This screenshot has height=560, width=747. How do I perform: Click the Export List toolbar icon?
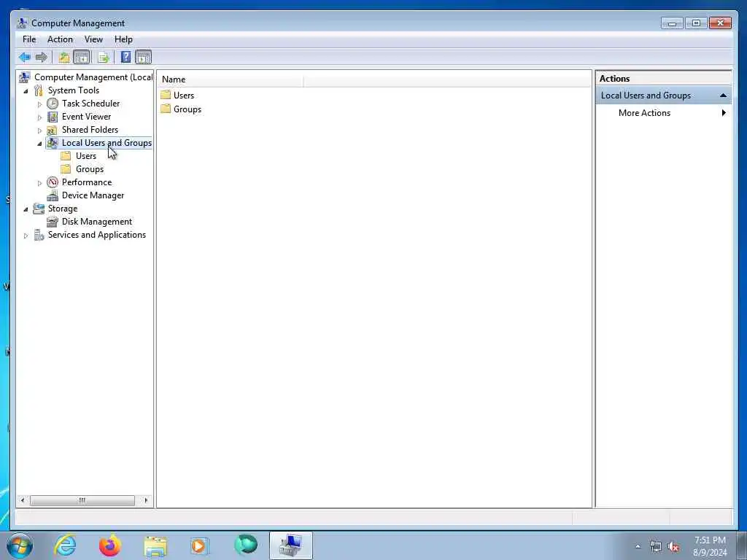[104, 58]
